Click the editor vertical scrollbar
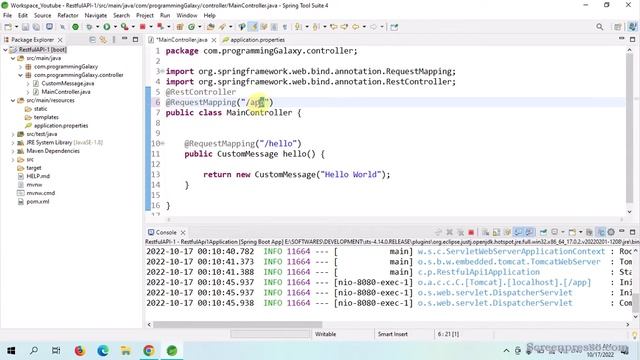640x360 pixels. [x=629, y=129]
